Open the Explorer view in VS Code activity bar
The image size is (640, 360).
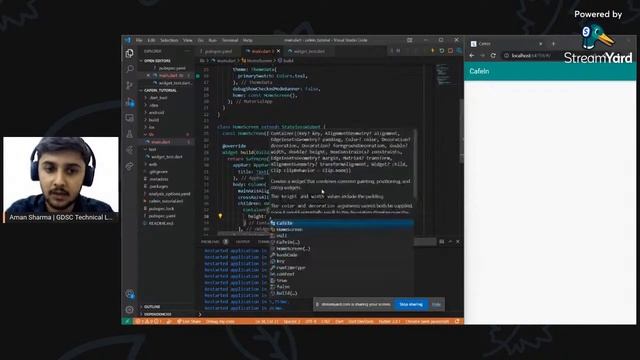(x=130, y=53)
